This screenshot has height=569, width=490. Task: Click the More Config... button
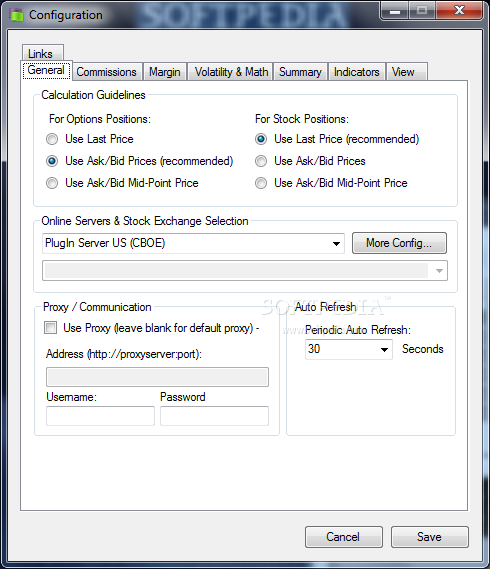tap(399, 243)
